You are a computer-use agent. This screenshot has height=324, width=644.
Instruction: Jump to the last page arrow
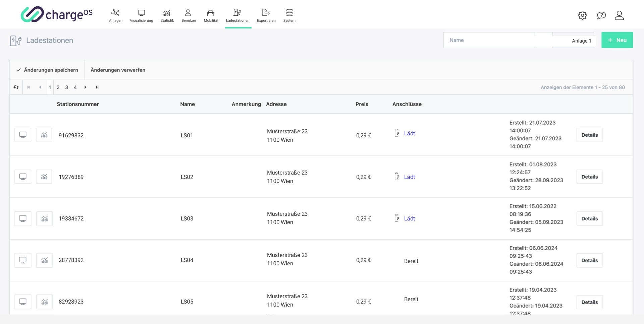click(x=97, y=87)
